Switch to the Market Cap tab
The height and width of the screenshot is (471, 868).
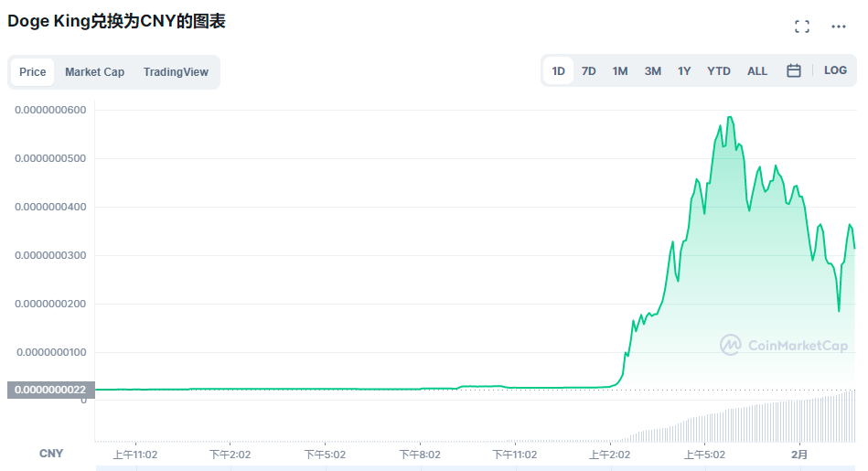[94, 72]
